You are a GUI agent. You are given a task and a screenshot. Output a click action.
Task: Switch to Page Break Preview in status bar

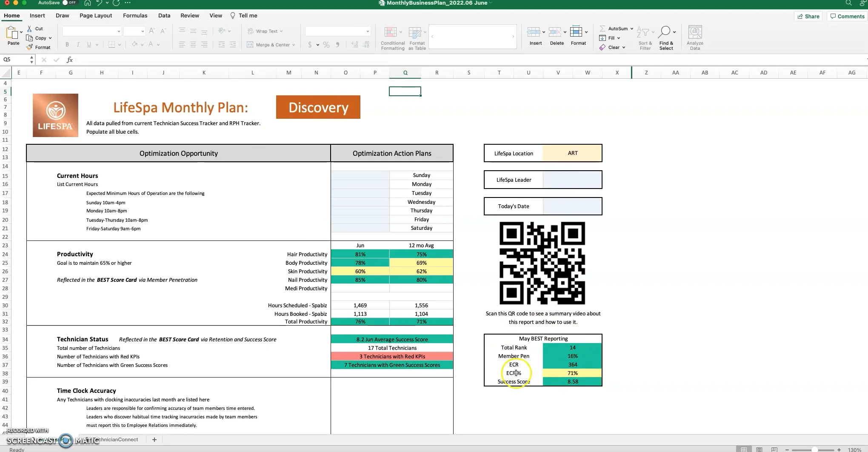(774, 449)
